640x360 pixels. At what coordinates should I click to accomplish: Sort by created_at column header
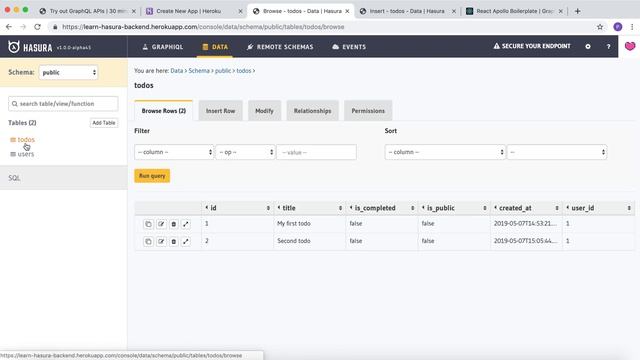tap(526, 208)
